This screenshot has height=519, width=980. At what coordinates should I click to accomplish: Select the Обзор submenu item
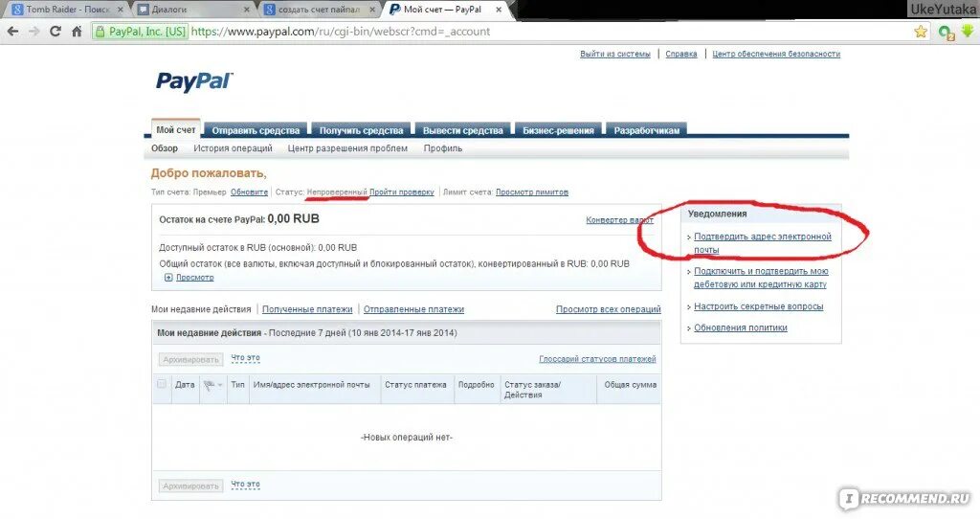165,148
